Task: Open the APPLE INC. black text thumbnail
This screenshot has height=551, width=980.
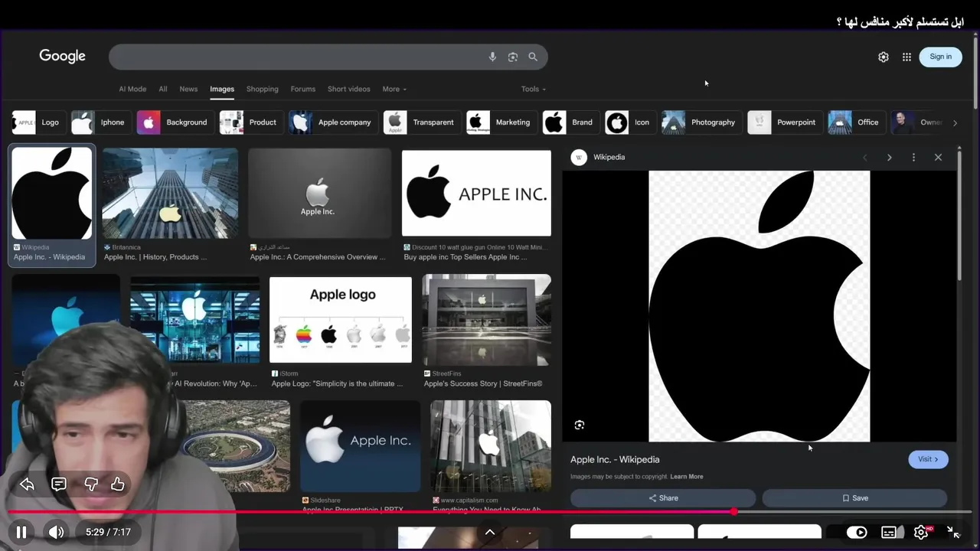Action: pos(476,193)
